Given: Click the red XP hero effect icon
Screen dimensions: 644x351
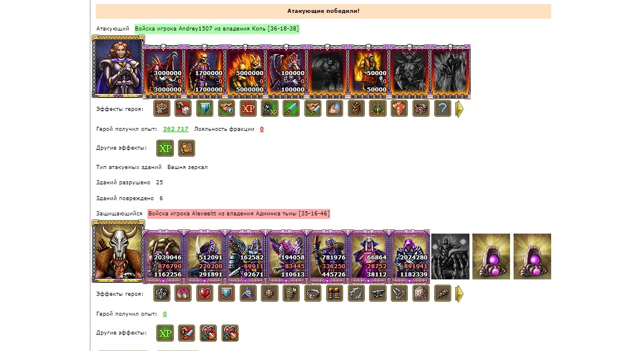Looking at the screenshot, I should 248,109.
